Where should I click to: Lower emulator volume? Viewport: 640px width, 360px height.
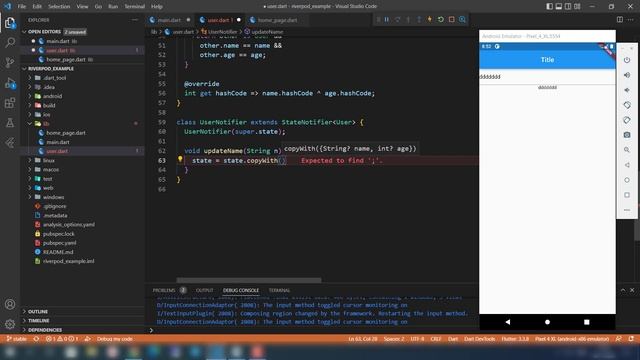coord(627,90)
